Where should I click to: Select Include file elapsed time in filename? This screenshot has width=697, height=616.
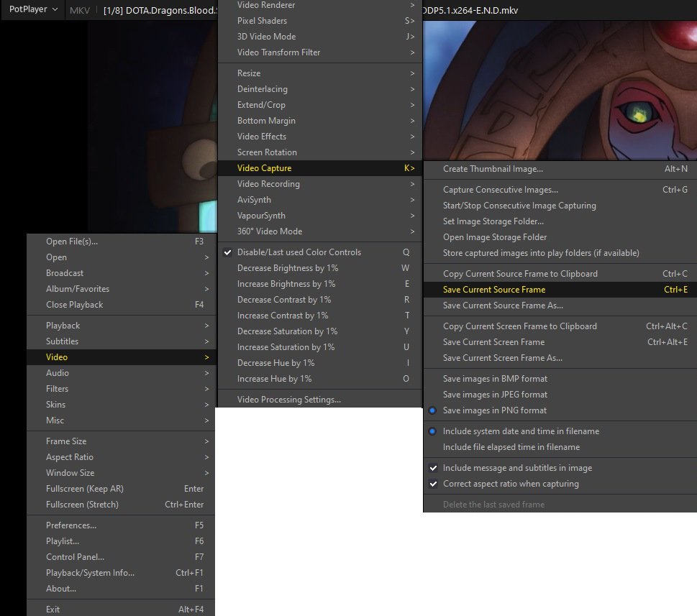click(560, 447)
